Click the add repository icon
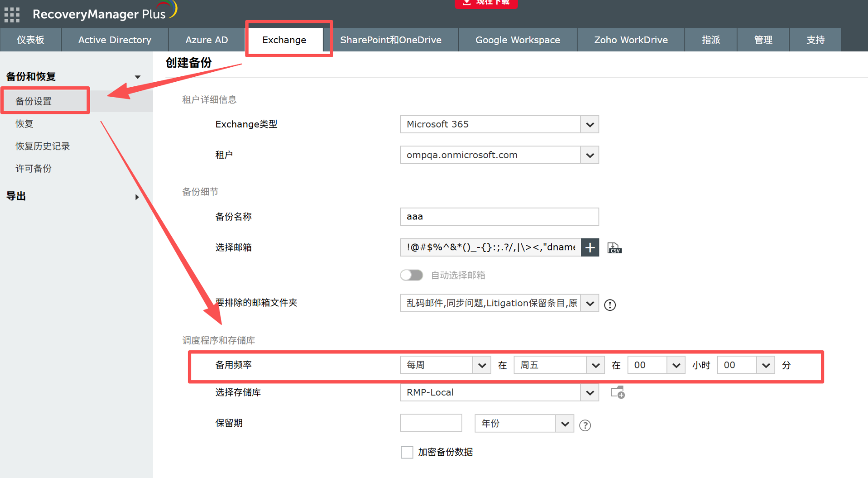The height and width of the screenshot is (478, 868). tap(618, 393)
